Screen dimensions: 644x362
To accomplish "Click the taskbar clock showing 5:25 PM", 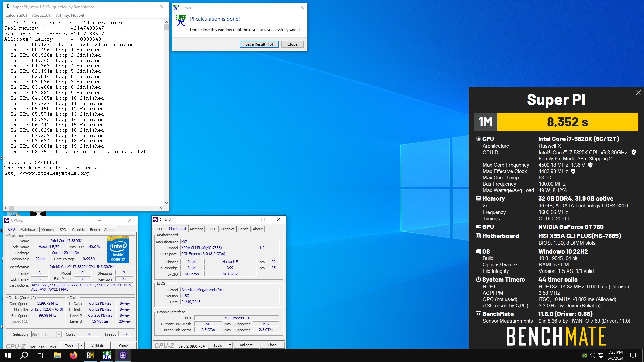I will 615,355.
